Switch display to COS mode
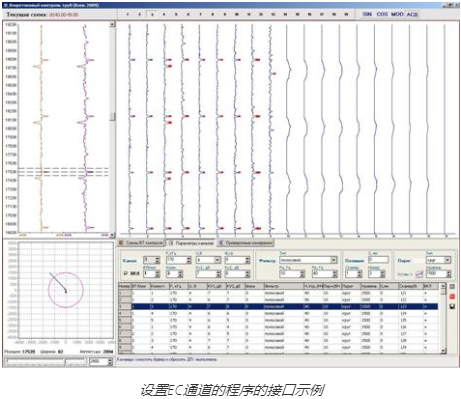 [x=382, y=14]
